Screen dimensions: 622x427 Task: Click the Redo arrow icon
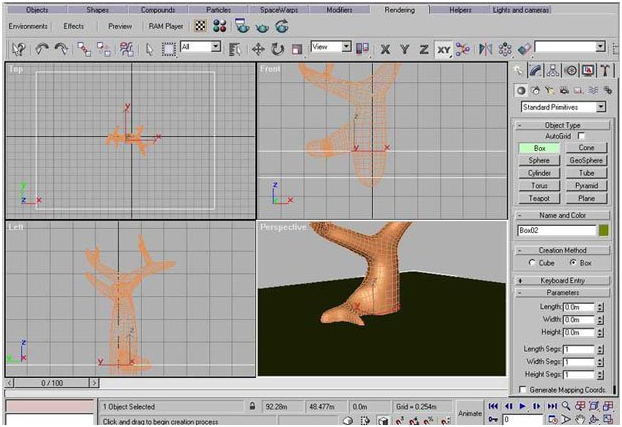61,49
